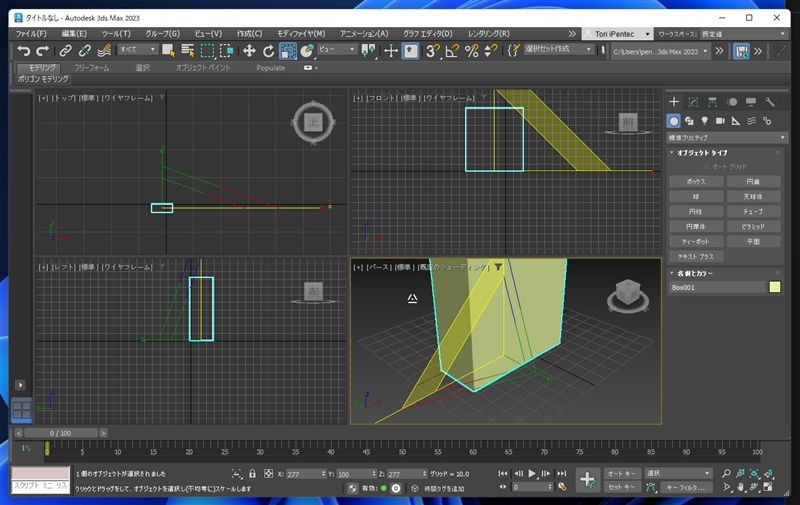Select the Unlink Selection tool

(x=85, y=50)
